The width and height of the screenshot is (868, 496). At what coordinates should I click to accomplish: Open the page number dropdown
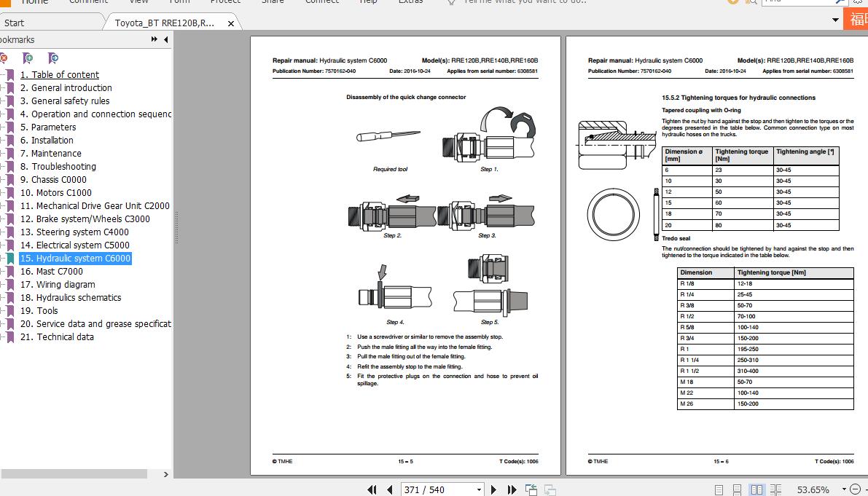point(479,489)
